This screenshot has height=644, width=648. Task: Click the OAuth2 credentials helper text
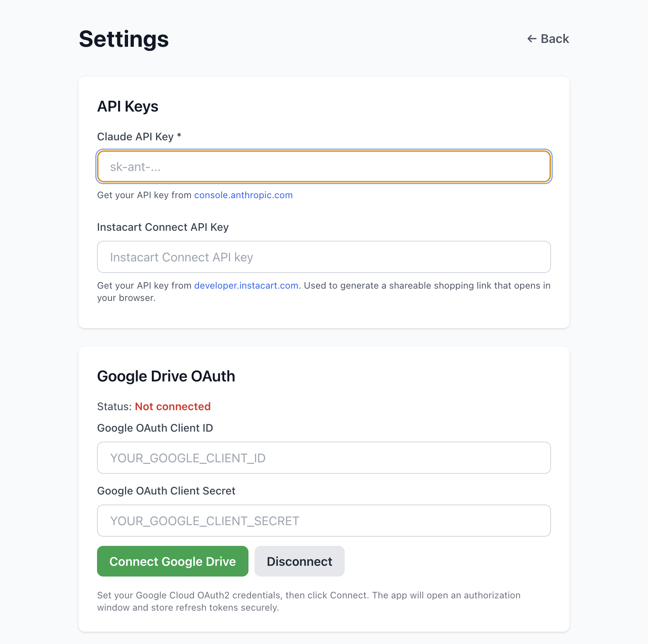[309, 601]
